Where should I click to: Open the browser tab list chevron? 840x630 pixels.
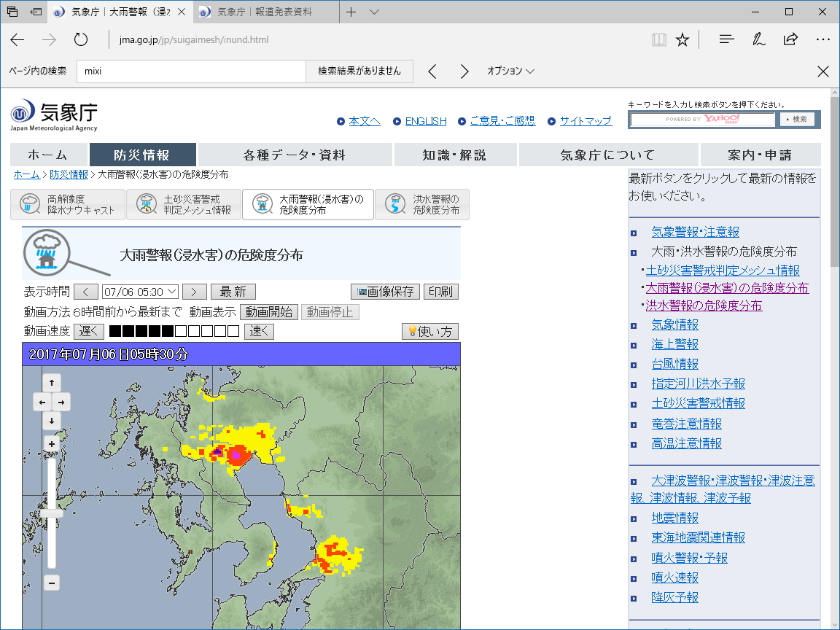point(374,12)
